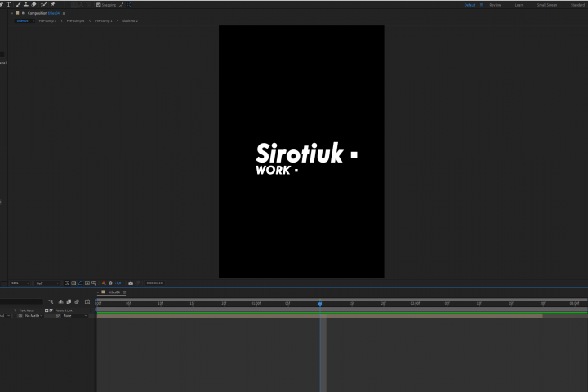Click the 02:00f ruler marker
The height and width of the screenshot is (392, 588).
[415, 303]
